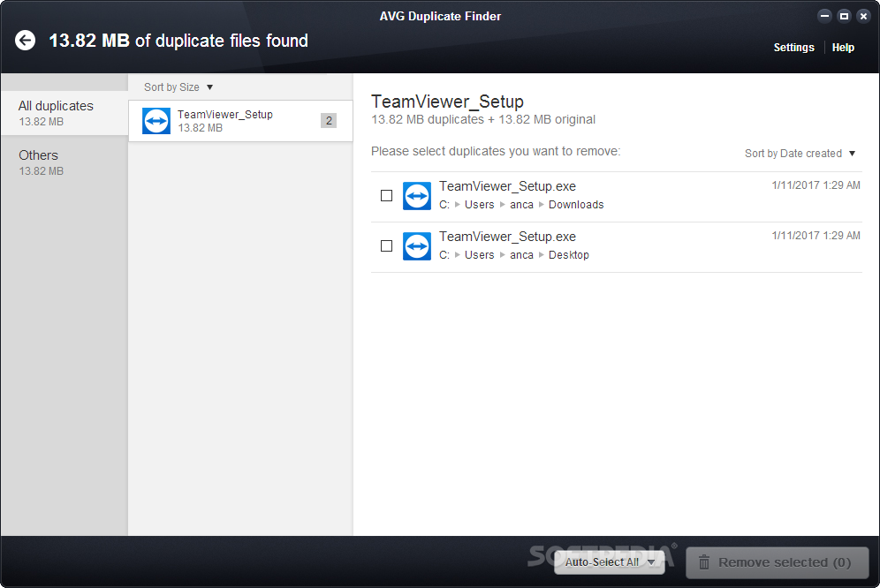Go back using the arrow icon
The image size is (880, 588).
click(x=25, y=41)
